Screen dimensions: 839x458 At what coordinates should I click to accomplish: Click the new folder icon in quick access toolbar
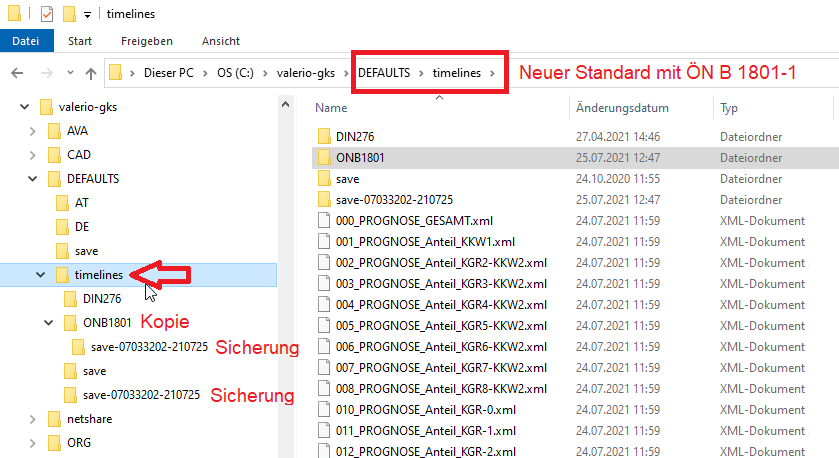pos(68,14)
